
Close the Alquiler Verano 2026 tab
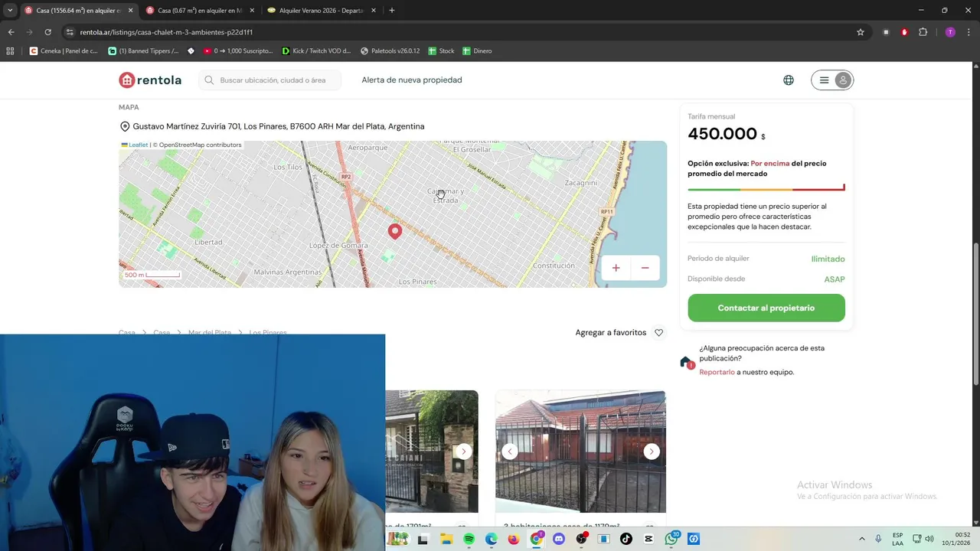(374, 11)
